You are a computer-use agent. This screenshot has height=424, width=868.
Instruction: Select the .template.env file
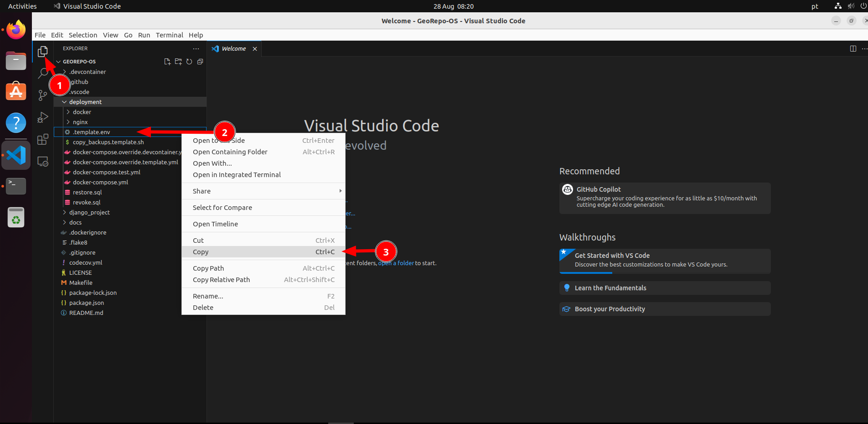coord(130,132)
